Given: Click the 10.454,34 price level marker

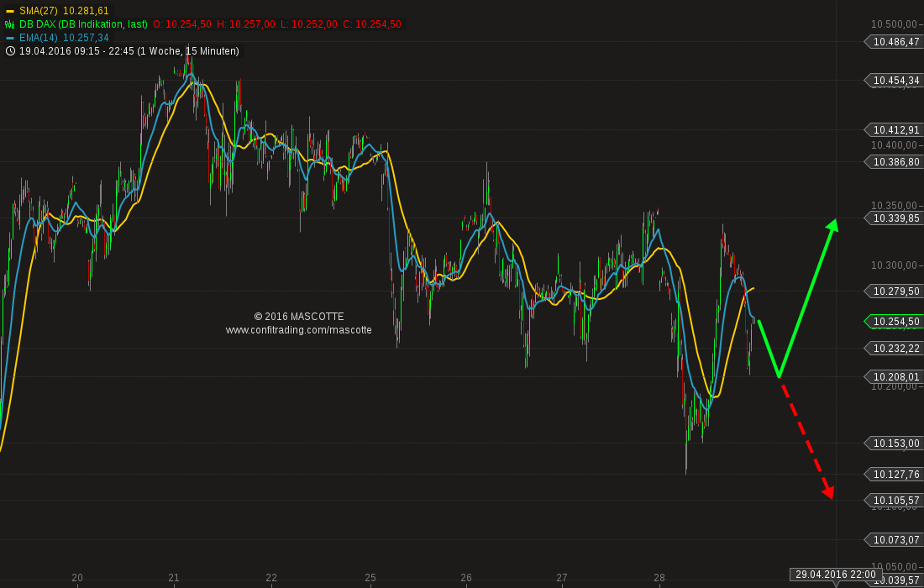Looking at the screenshot, I should coord(892,80).
